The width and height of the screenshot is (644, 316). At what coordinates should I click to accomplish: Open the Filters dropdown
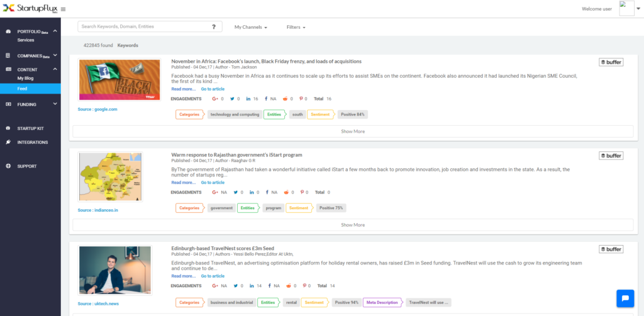coord(296,27)
